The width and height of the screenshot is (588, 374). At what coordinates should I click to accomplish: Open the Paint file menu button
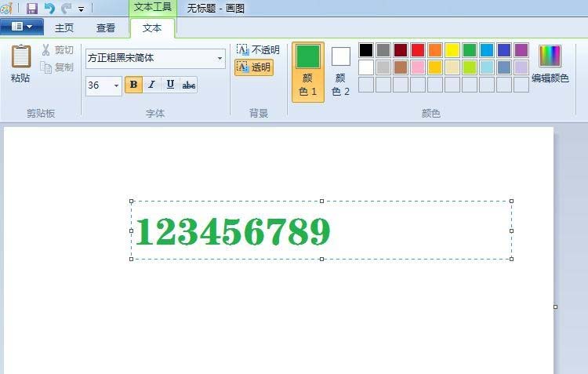[x=22, y=27]
